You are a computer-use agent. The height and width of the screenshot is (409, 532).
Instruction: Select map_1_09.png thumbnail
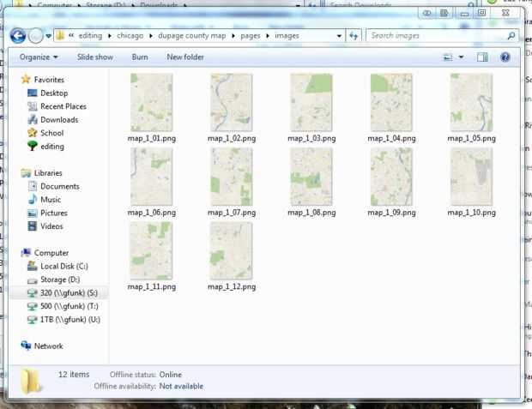point(391,177)
